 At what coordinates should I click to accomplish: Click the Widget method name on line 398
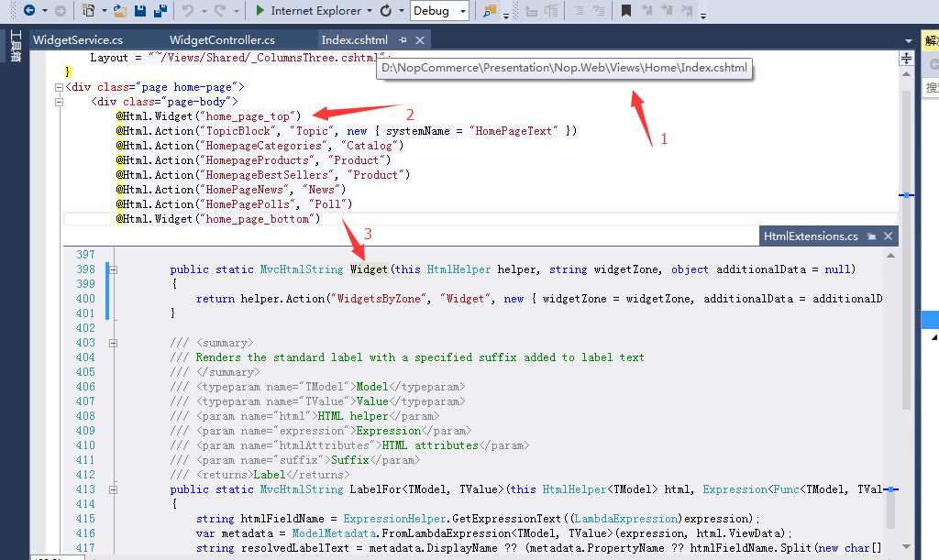click(369, 269)
